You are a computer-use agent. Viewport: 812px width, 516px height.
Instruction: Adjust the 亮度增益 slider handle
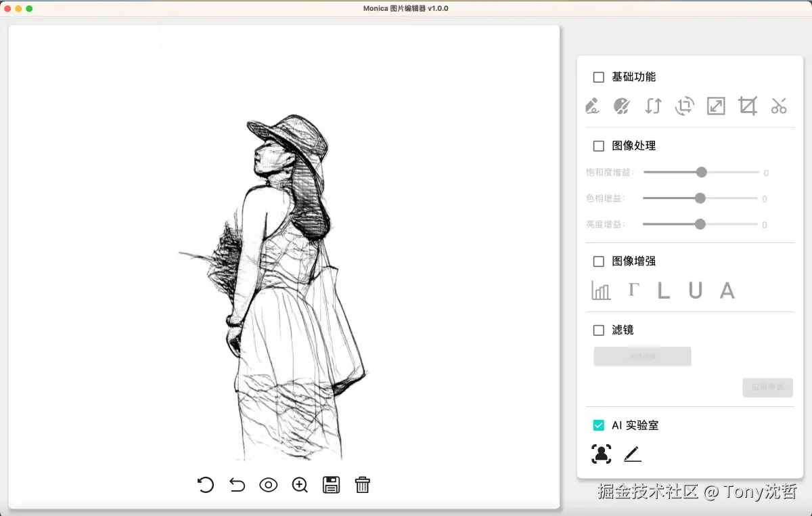(x=700, y=224)
